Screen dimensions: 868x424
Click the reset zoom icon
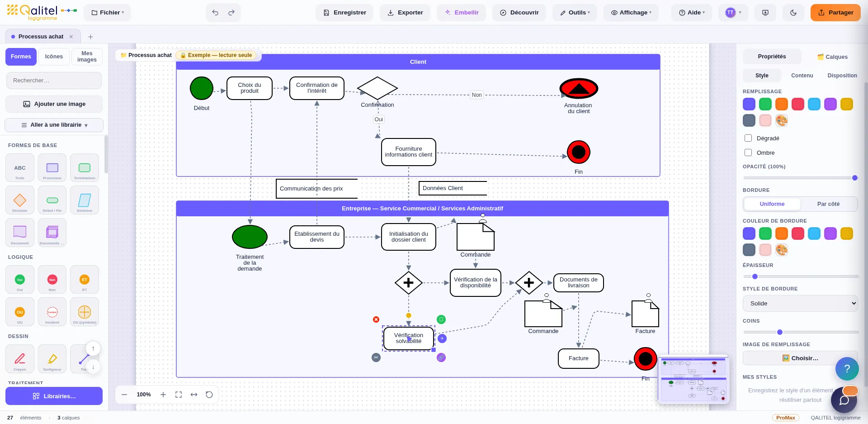[x=209, y=395]
